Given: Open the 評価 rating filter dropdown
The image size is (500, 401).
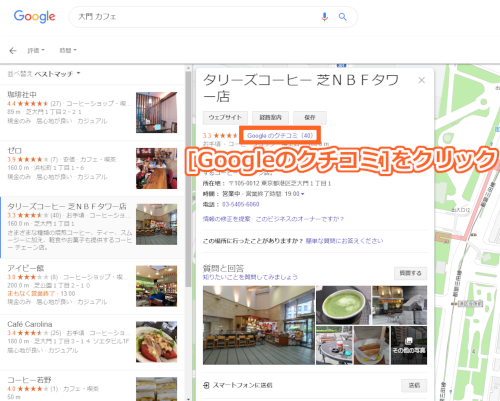Looking at the screenshot, I should [36, 50].
